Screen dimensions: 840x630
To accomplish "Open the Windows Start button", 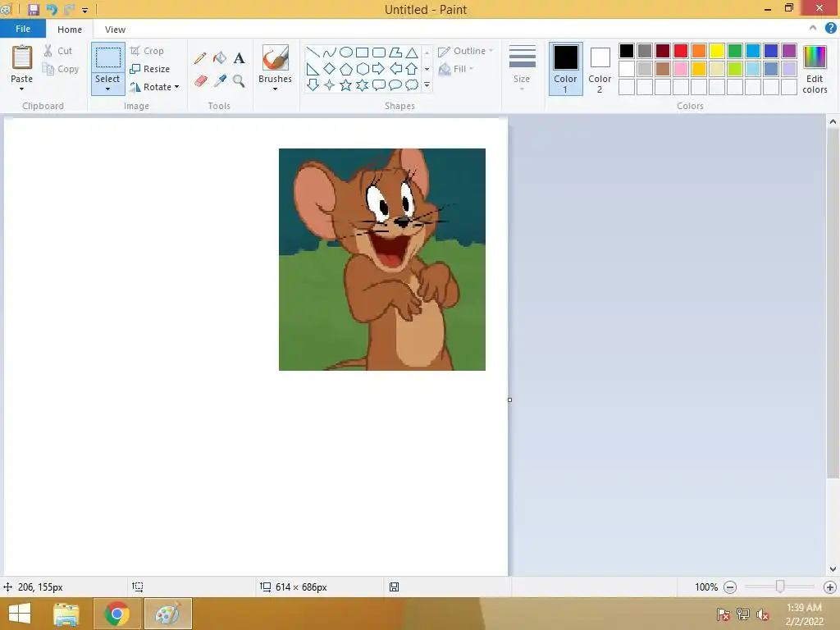I will (x=20, y=614).
